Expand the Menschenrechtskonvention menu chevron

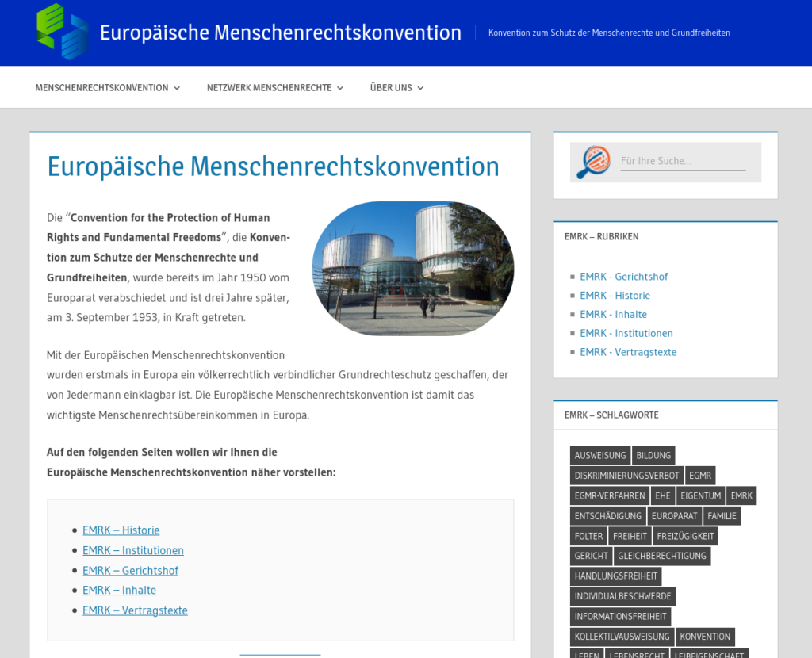[x=177, y=88]
